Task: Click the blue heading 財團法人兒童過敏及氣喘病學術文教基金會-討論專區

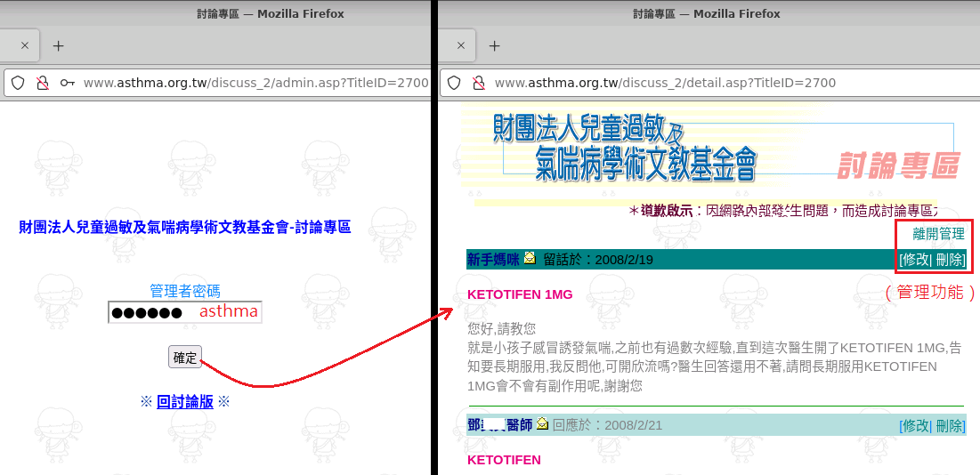Action: click(185, 227)
